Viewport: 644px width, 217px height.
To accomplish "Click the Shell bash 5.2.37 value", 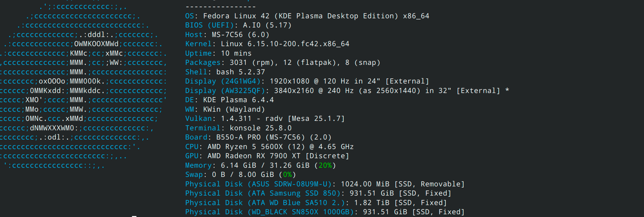I will (x=240, y=72).
